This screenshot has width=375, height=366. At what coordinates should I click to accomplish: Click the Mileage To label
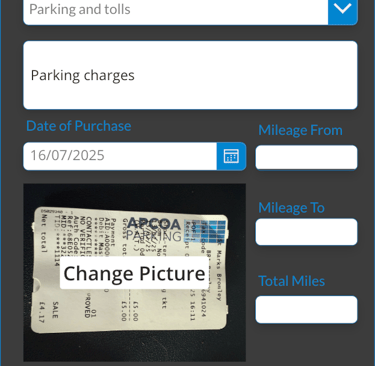pyautogui.click(x=291, y=208)
